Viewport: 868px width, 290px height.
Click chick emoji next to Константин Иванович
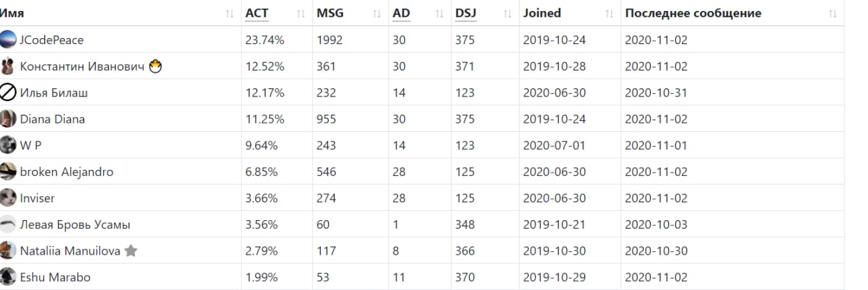tap(155, 67)
